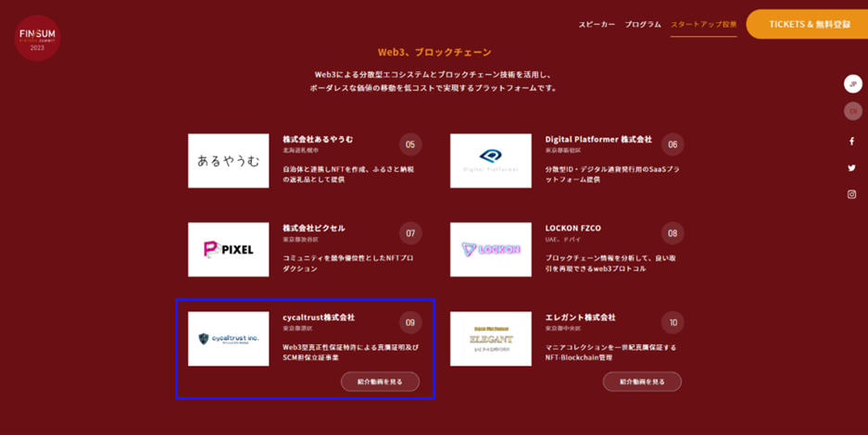Click the 株式会社あるやうむ company name
868x435 pixels.
pos(318,139)
